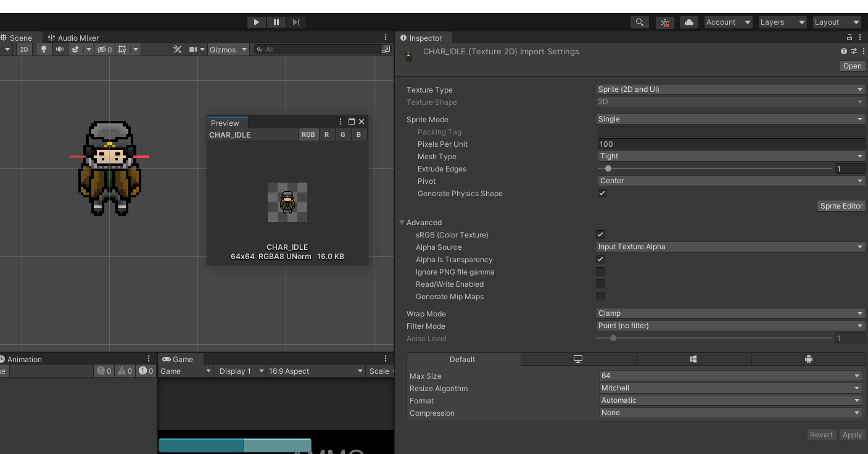Open the Unity search magnifier icon

tap(640, 22)
